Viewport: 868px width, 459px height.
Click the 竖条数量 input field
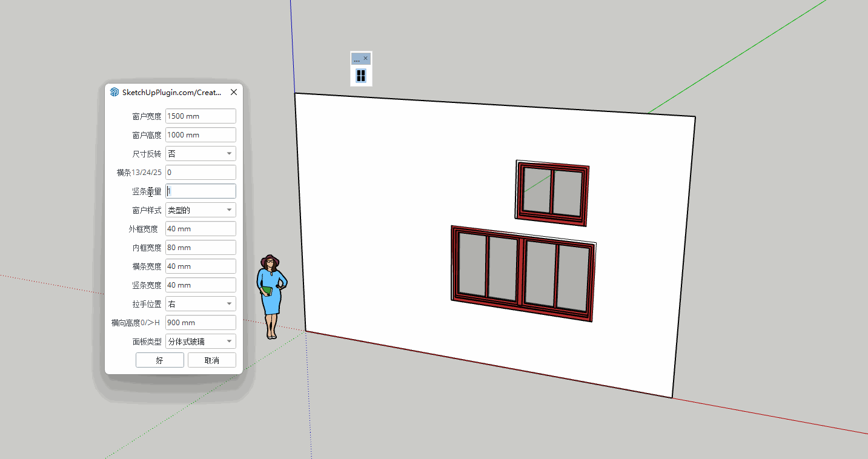tap(200, 191)
